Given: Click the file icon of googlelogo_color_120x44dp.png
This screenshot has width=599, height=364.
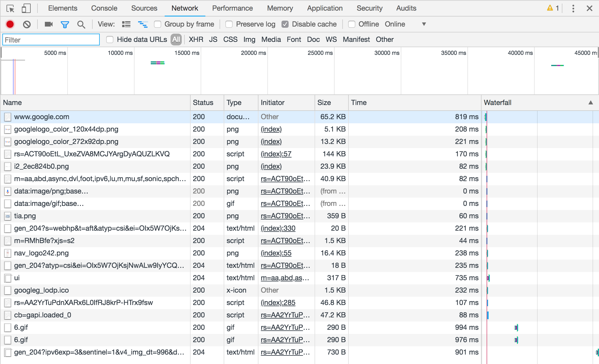Looking at the screenshot, I should [x=8, y=129].
